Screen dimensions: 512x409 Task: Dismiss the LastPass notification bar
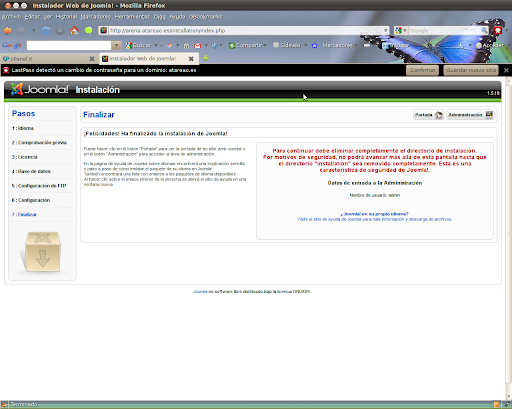click(506, 70)
